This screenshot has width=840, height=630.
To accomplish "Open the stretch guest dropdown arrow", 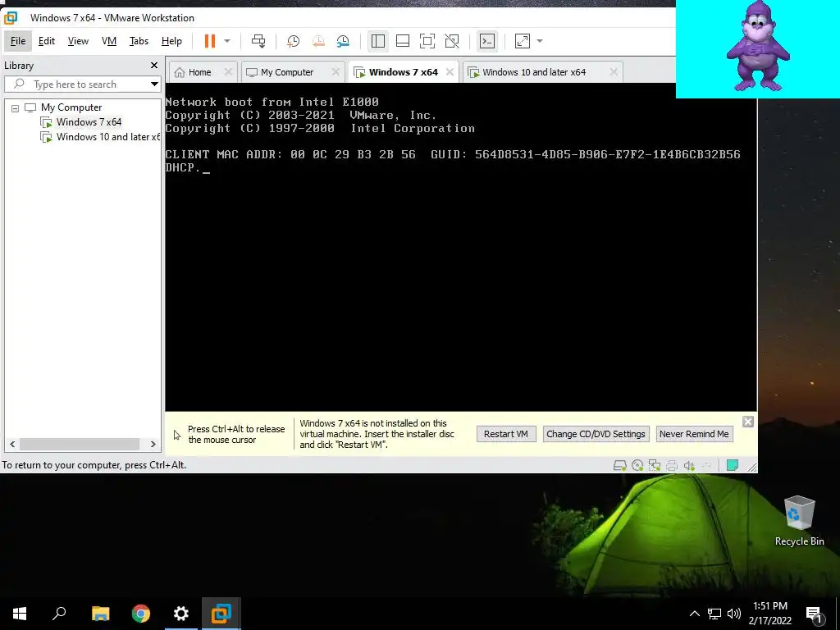I will 540,41.
